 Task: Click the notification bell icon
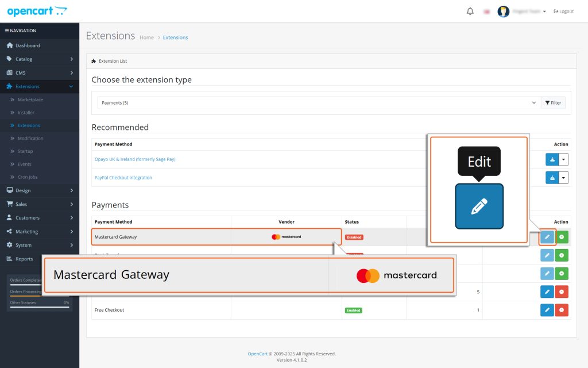click(470, 11)
